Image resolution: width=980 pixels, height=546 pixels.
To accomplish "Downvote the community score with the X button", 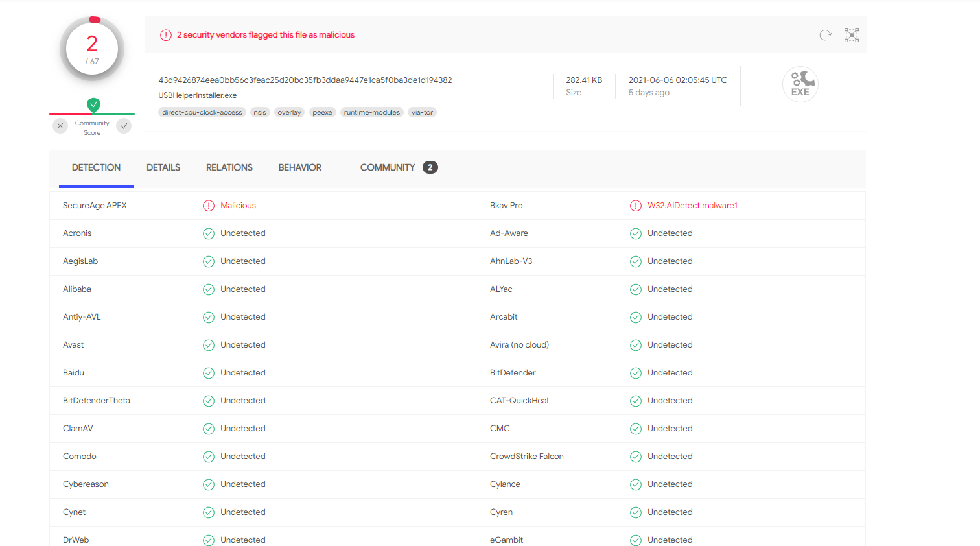I will [60, 126].
